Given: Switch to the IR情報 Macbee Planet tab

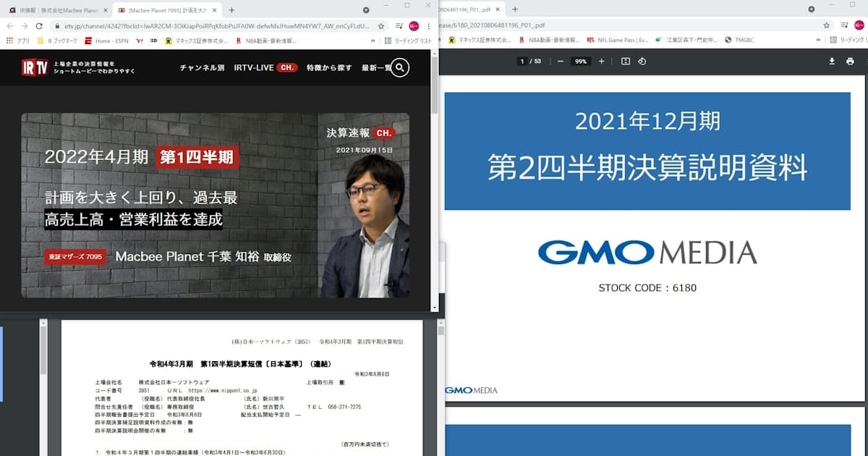Looking at the screenshot, I should (58, 10).
